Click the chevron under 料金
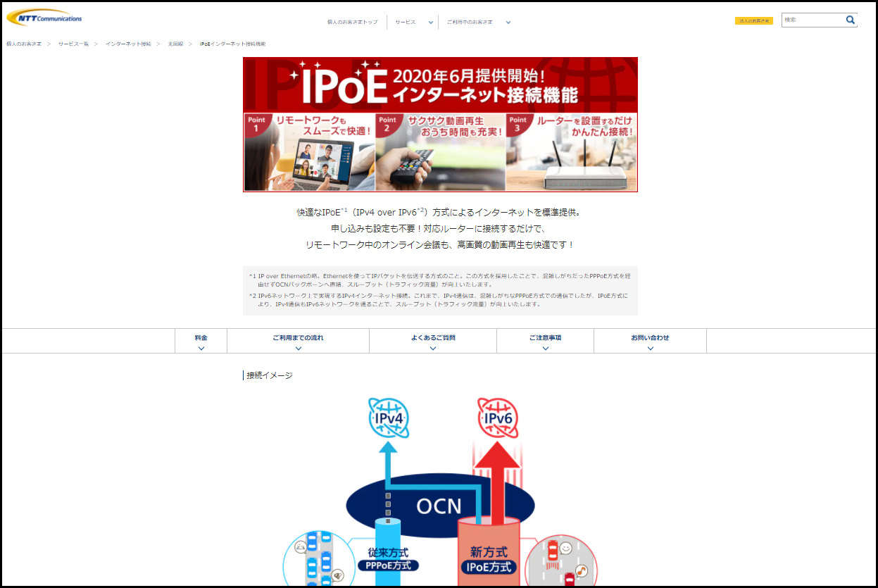 click(x=201, y=348)
